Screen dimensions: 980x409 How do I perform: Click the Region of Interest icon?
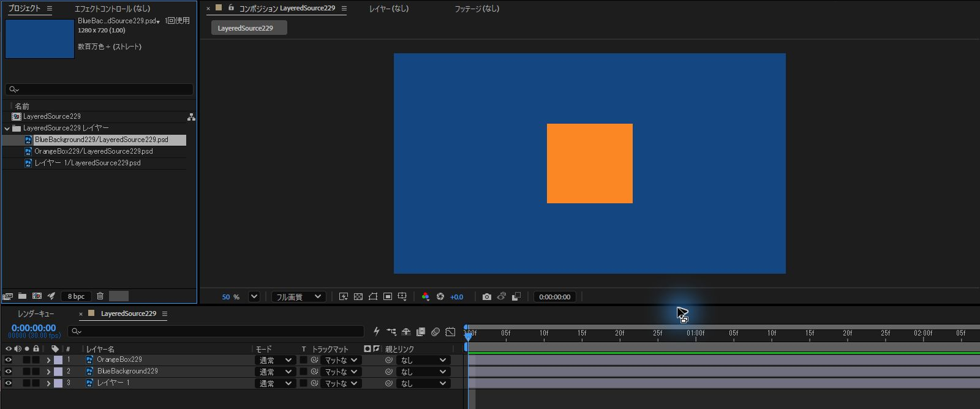[388, 297]
